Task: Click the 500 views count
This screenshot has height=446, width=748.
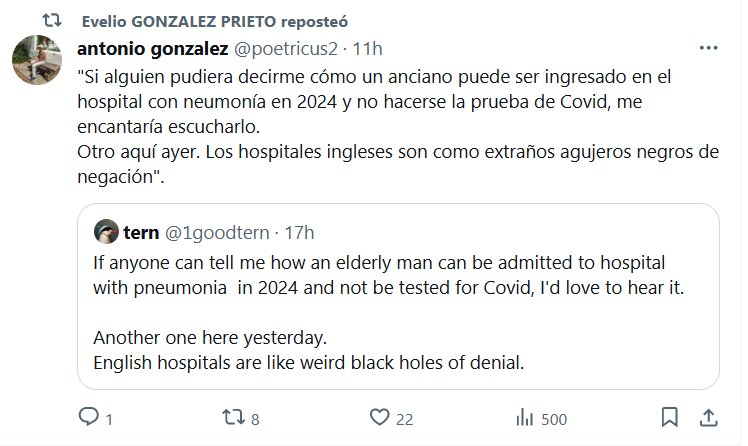Action: (553, 418)
